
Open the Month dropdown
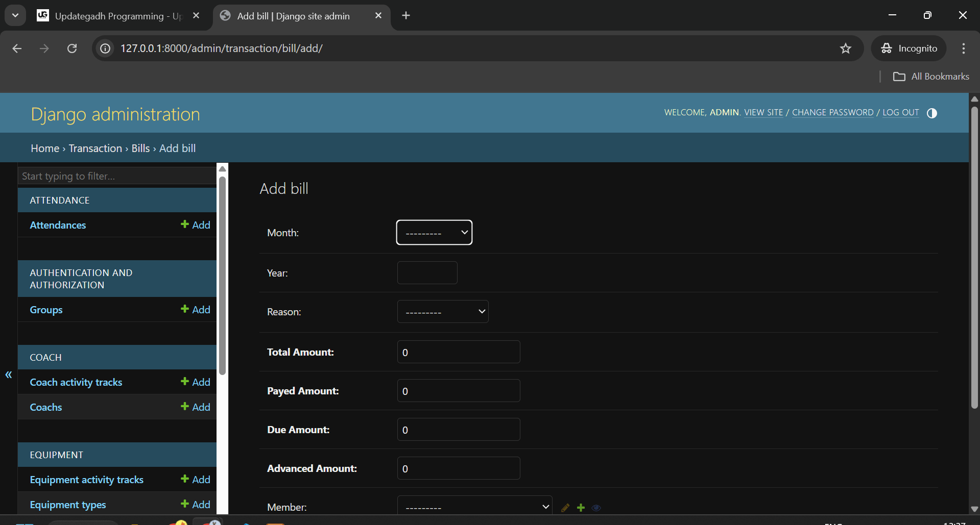(434, 232)
